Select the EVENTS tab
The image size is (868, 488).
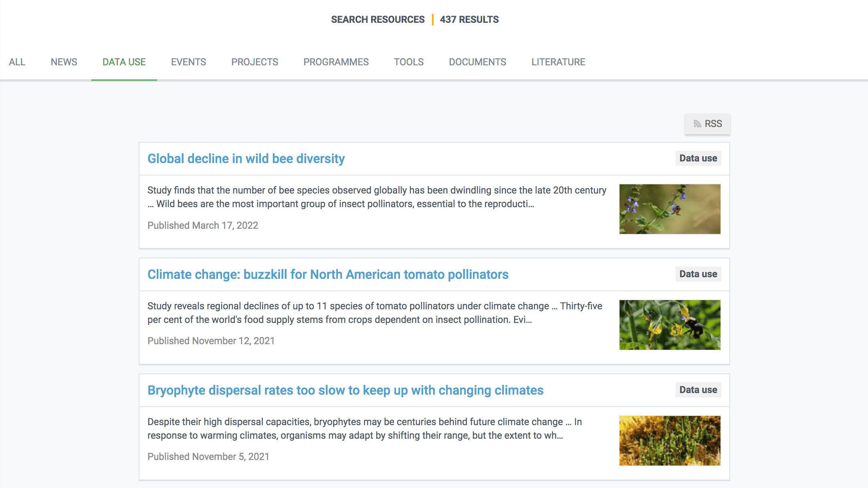point(188,62)
